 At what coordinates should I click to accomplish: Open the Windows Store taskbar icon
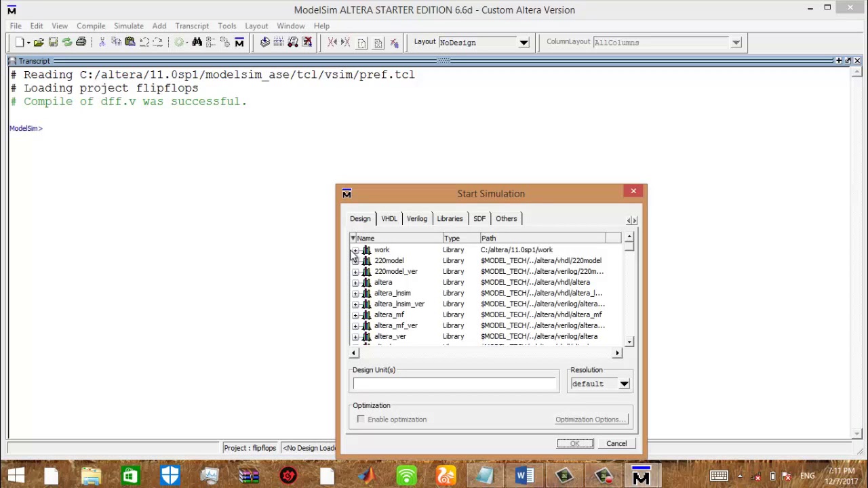coord(130,476)
